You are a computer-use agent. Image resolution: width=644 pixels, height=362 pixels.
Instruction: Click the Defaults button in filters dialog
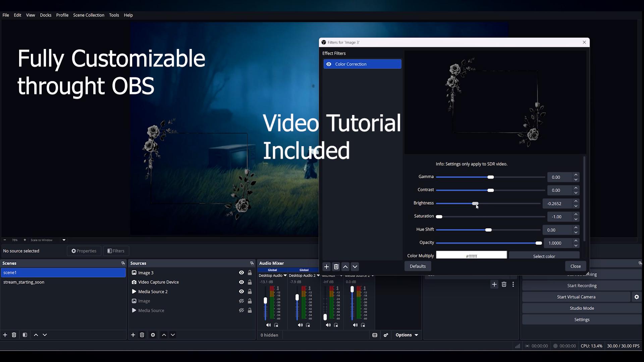[x=418, y=266]
